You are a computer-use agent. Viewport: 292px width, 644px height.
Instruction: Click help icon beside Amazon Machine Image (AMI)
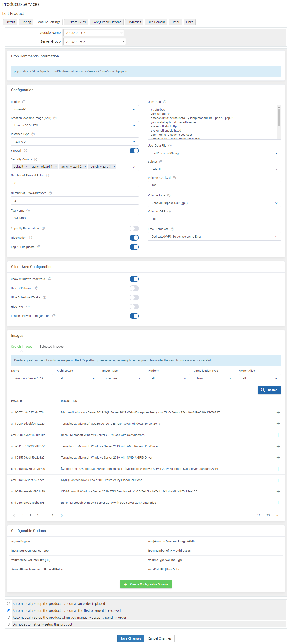[55, 118]
